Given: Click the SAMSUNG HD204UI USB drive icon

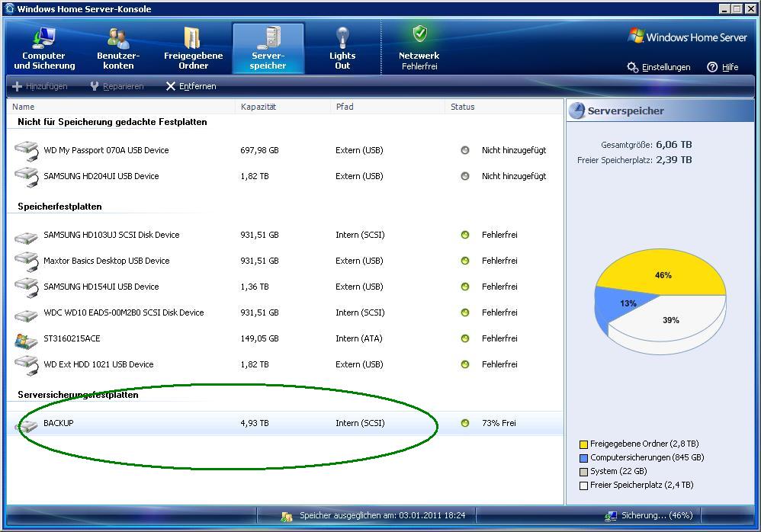Looking at the screenshot, I should click(26, 177).
